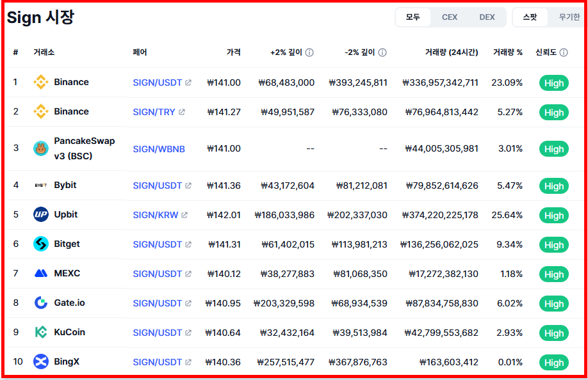The height and width of the screenshot is (380, 588).
Task: Click the Binance logo in the SIGN/TRY row
Action: tap(40, 111)
